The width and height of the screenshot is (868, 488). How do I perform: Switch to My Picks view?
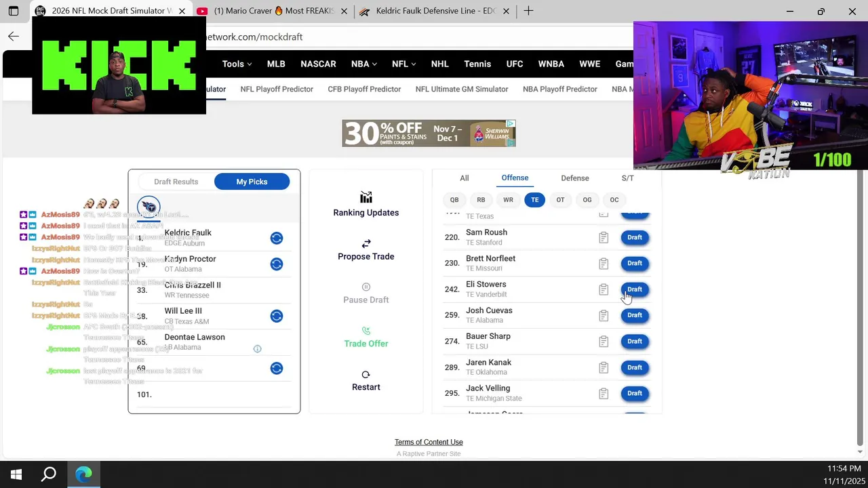(x=252, y=182)
